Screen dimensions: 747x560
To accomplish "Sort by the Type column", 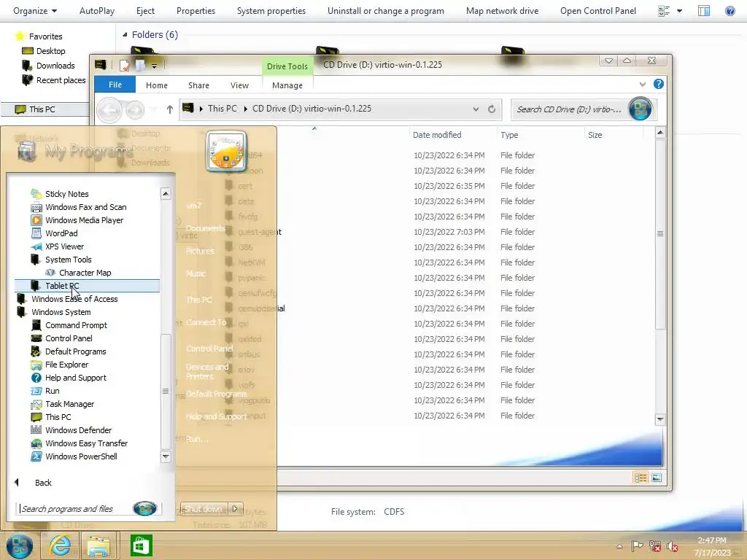I will pos(509,135).
